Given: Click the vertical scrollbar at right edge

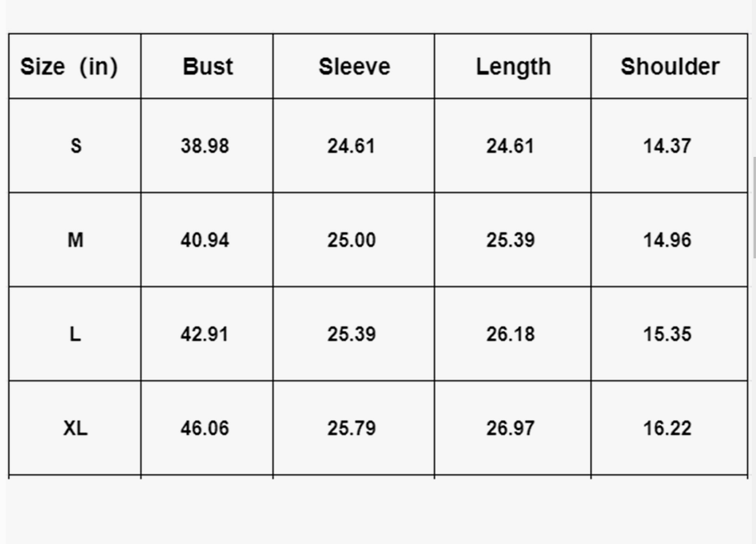Looking at the screenshot, I should (754, 206).
